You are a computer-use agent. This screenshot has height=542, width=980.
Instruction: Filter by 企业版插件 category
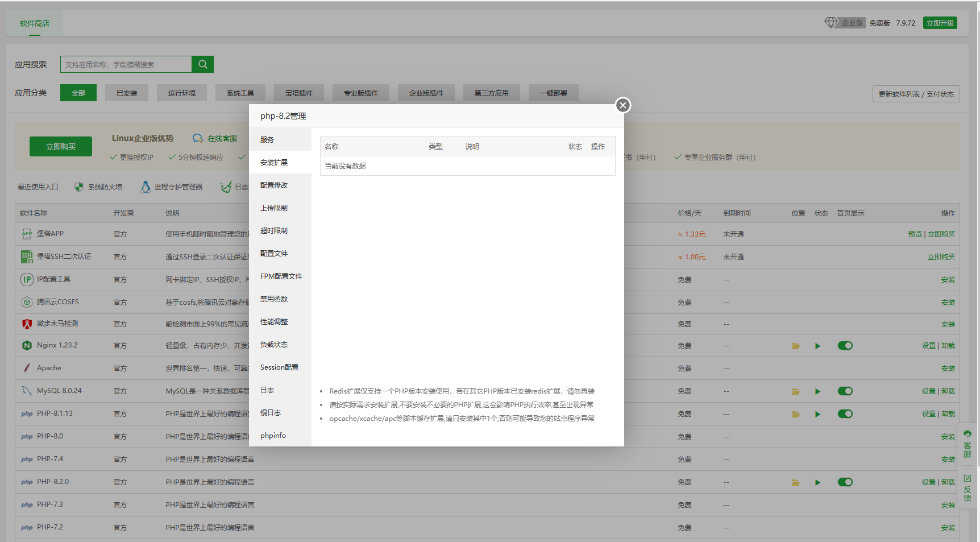click(426, 93)
